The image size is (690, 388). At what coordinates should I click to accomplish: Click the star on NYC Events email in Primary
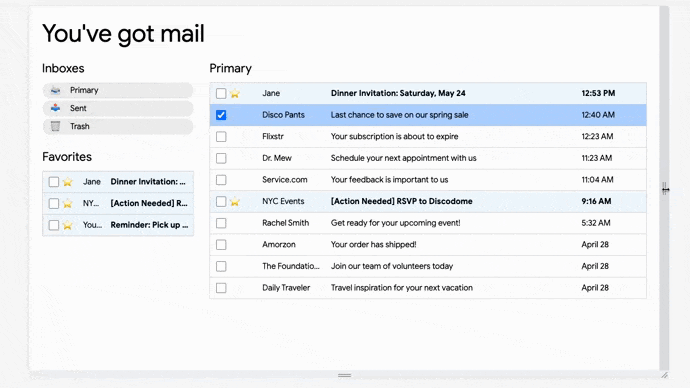pyautogui.click(x=235, y=201)
